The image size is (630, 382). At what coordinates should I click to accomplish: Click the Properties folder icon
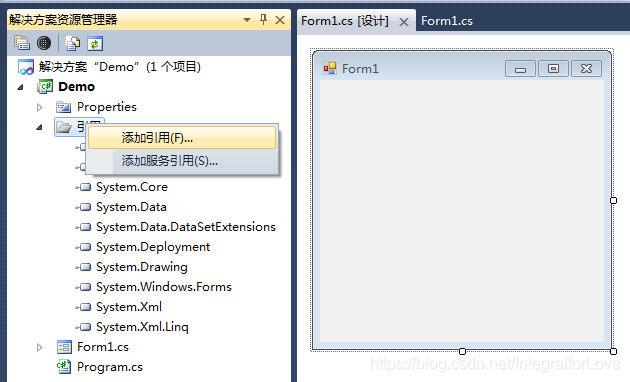(x=63, y=107)
